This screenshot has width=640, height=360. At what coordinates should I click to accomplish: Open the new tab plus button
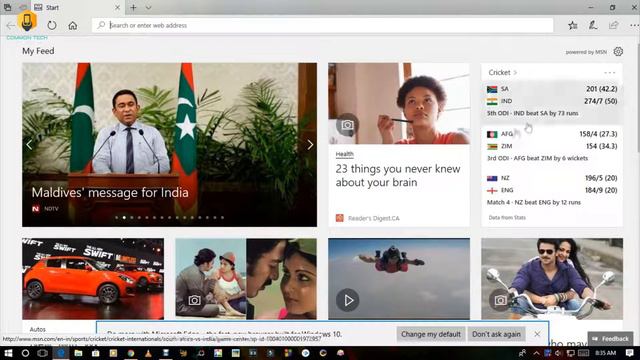pos(133,7)
